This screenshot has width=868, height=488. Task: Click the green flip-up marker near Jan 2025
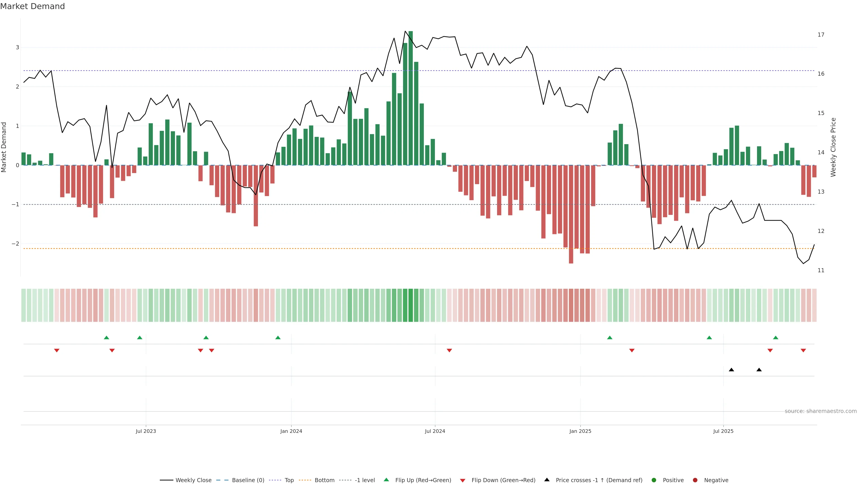(610, 338)
